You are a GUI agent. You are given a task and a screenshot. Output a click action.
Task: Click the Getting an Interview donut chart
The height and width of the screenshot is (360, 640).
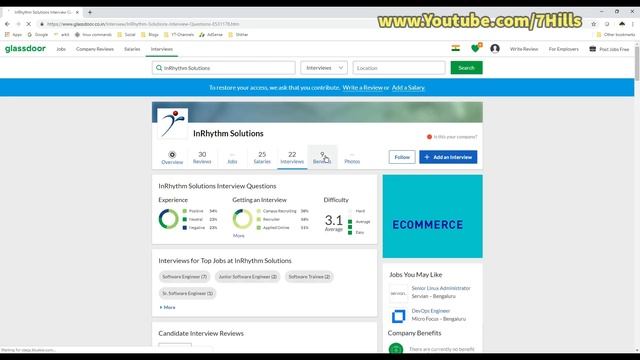tap(242, 219)
